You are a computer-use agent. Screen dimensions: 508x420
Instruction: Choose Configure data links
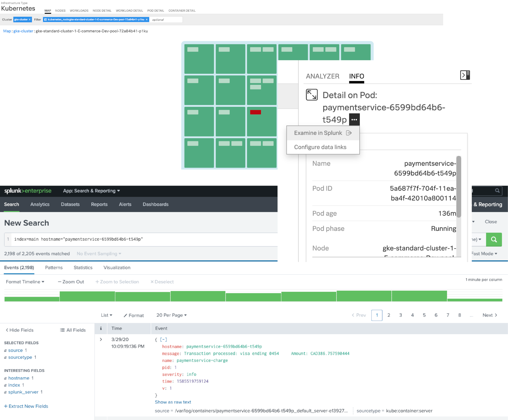coord(323,147)
